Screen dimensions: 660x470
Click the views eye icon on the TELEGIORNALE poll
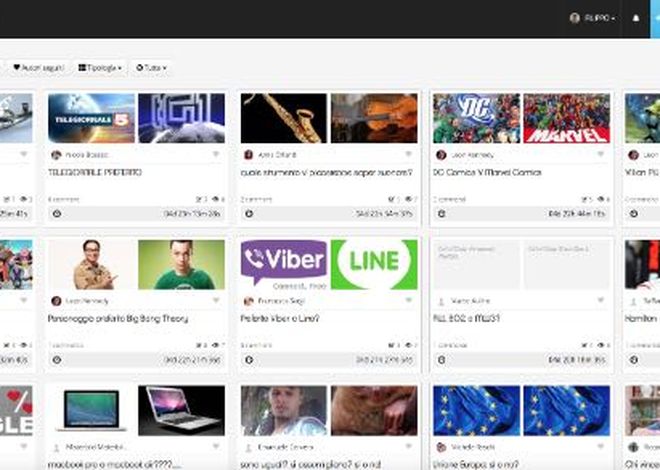click(216, 199)
